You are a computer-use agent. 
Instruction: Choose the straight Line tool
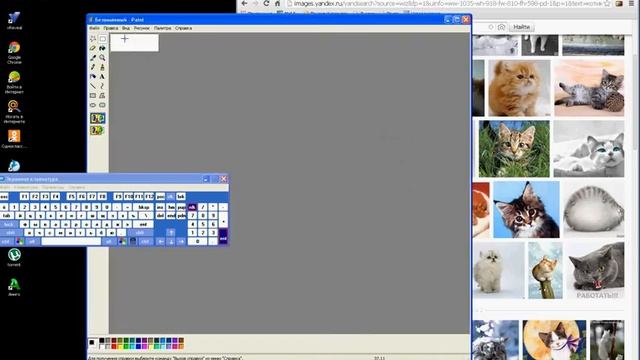click(x=93, y=86)
